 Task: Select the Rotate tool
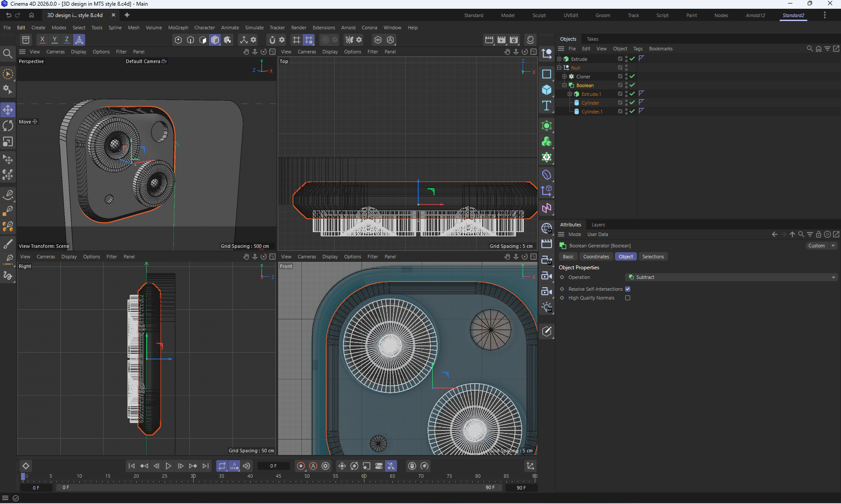click(x=8, y=126)
